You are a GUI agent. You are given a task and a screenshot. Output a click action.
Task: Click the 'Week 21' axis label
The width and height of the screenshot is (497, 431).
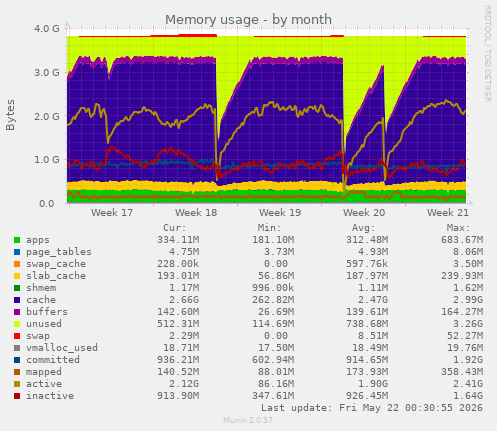(x=448, y=213)
